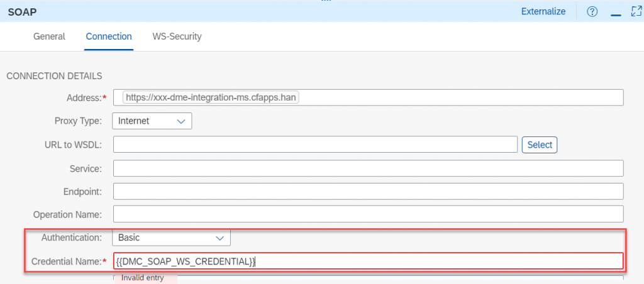Click the Invalid entry error message
The image size is (644, 284).
(x=143, y=278)
